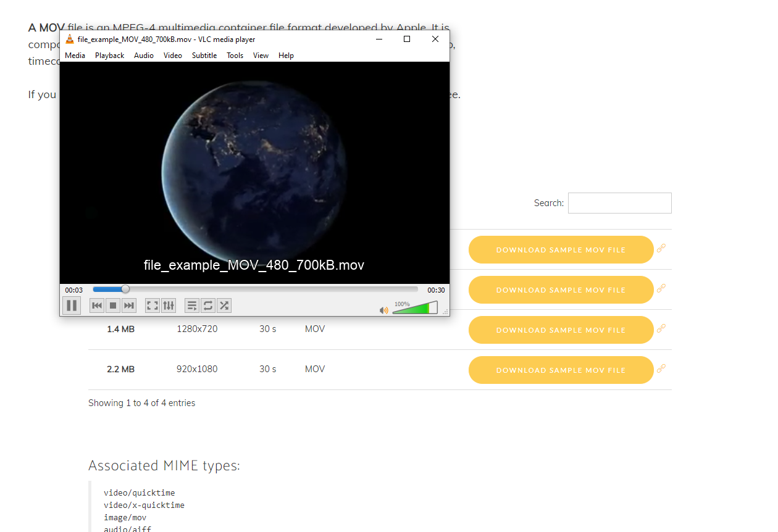Focus the webpage Search input field
778x532 pixels.
[620, 203]
